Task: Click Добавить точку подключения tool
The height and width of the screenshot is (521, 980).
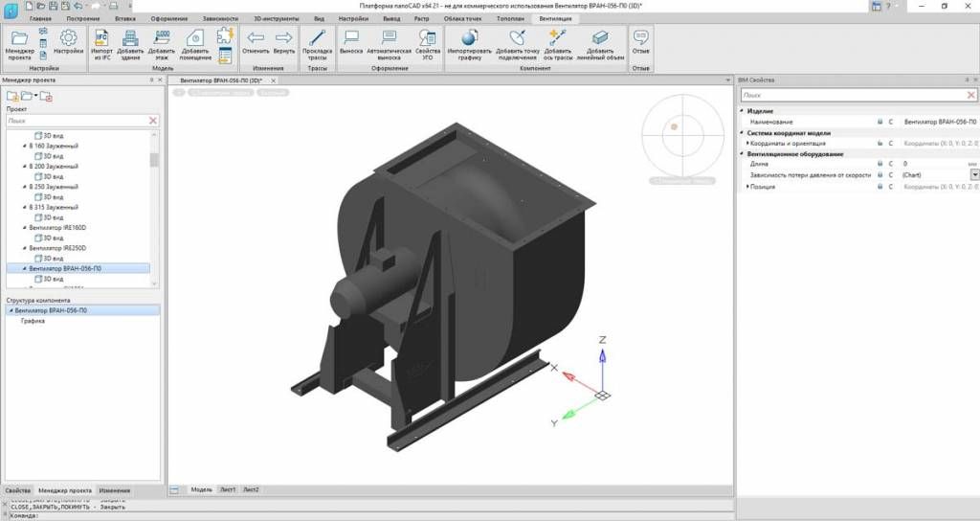Action: tap(518, 43)
